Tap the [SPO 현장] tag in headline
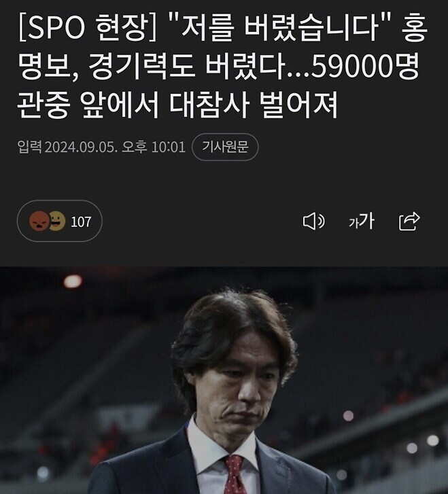The width and height of the screenshot is (448, 494). tap(88, 28)
